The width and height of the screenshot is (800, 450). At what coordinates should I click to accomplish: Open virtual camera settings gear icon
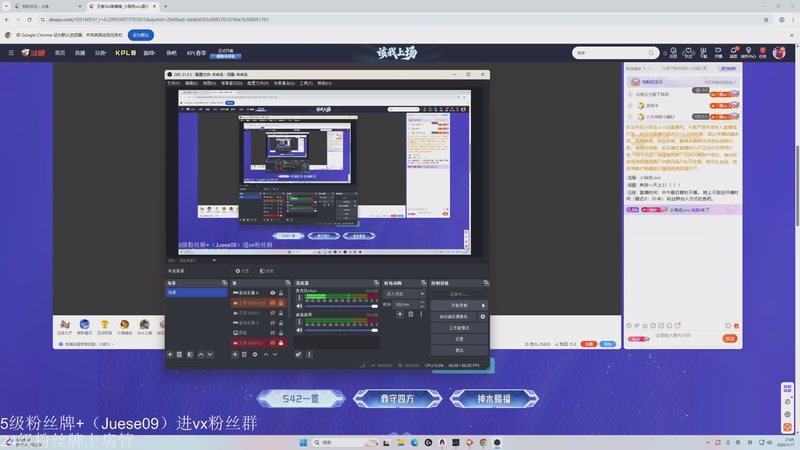coord(483,317)
